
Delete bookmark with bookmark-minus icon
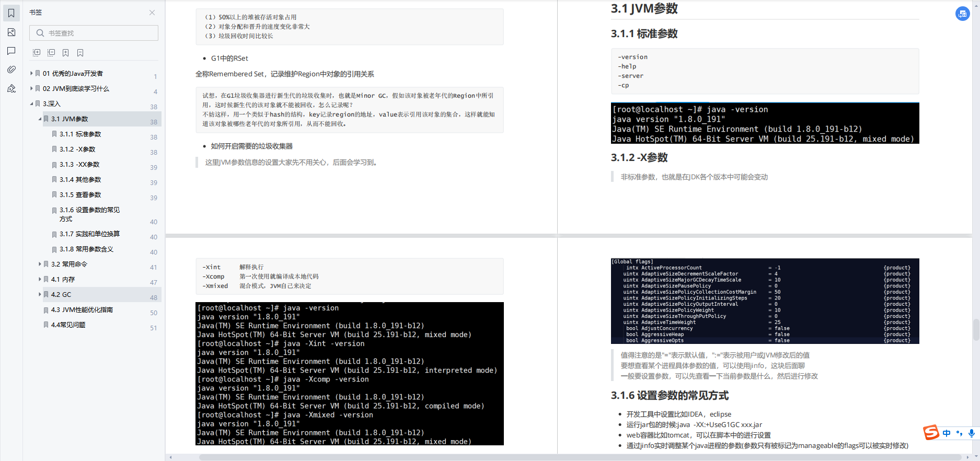point(80,53)
